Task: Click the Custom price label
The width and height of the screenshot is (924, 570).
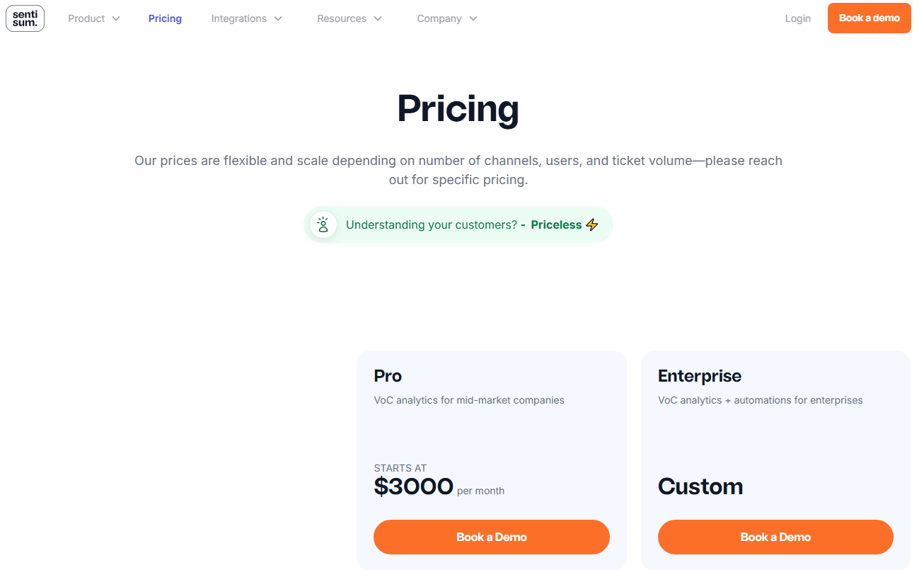Action: (x=700, y=486)
